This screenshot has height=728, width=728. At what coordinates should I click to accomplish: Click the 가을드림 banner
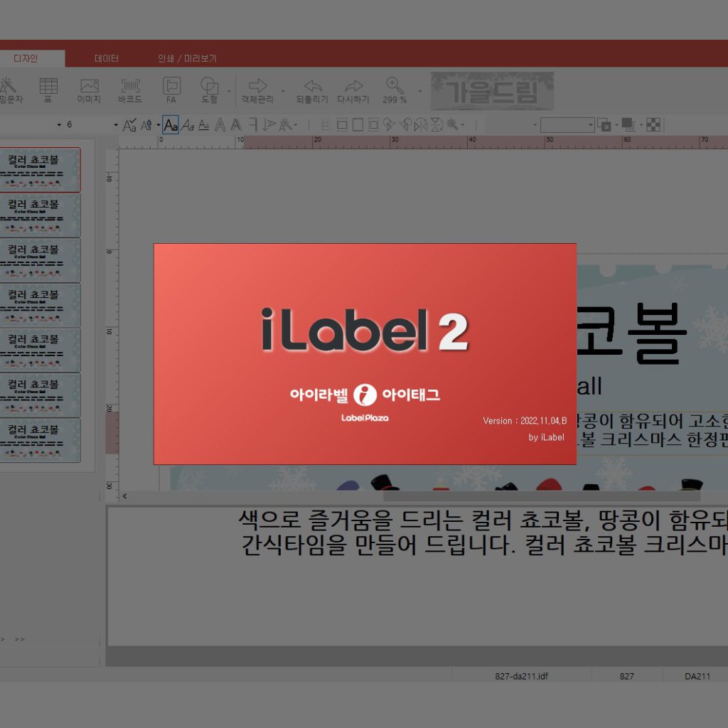[492, 90]
